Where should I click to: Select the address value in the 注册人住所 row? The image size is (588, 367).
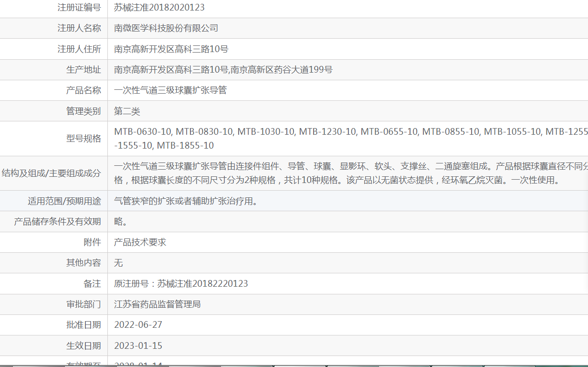click(x=171, y=49)
